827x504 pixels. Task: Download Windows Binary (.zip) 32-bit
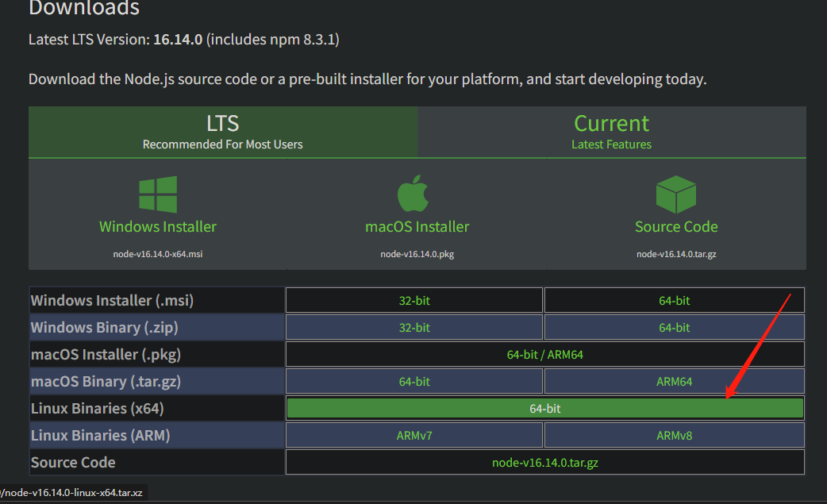pos(414,327)
